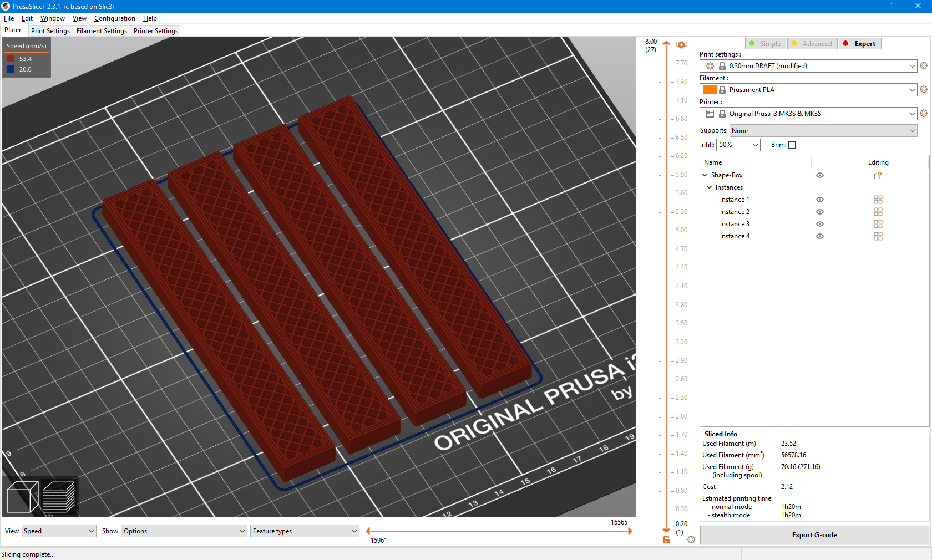Toggle the vertical slider lock icon
This screenshot has width=932, height=560.
[x=666, y=539]
